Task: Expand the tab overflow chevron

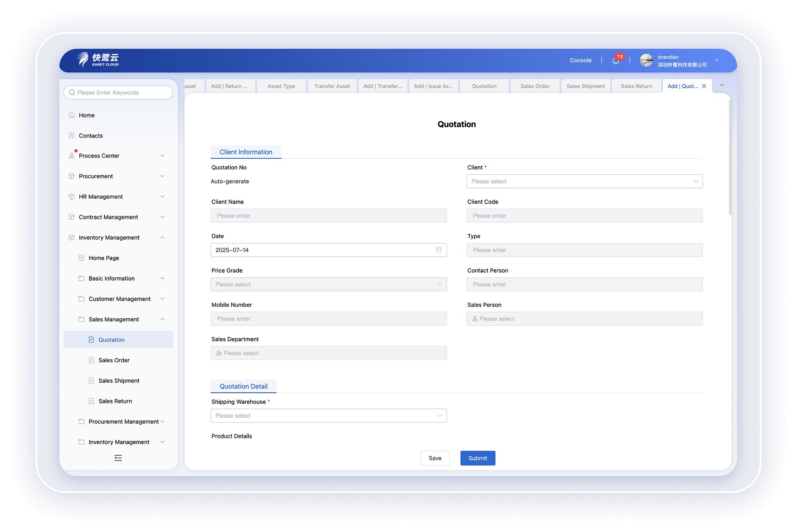Action: tap(722, 85)
